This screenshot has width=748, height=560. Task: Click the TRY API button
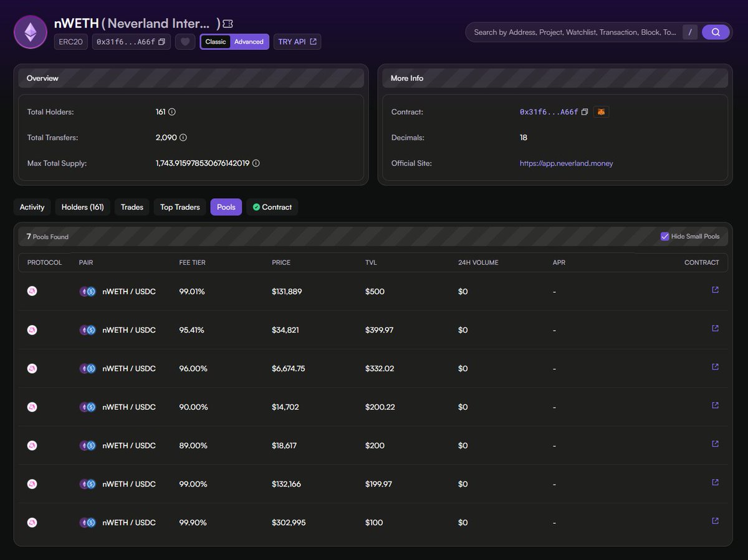pos(297,42)
